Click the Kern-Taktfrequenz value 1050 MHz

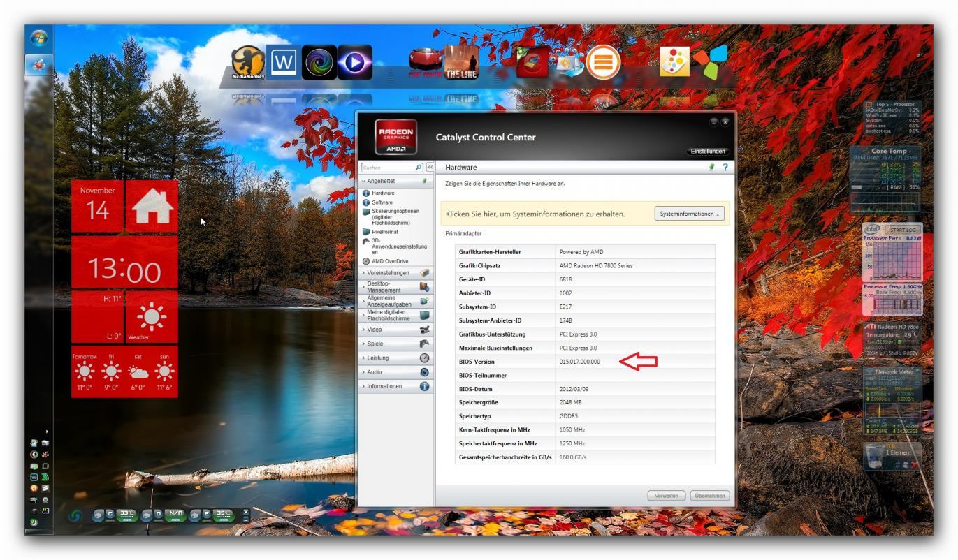point(572,430)
